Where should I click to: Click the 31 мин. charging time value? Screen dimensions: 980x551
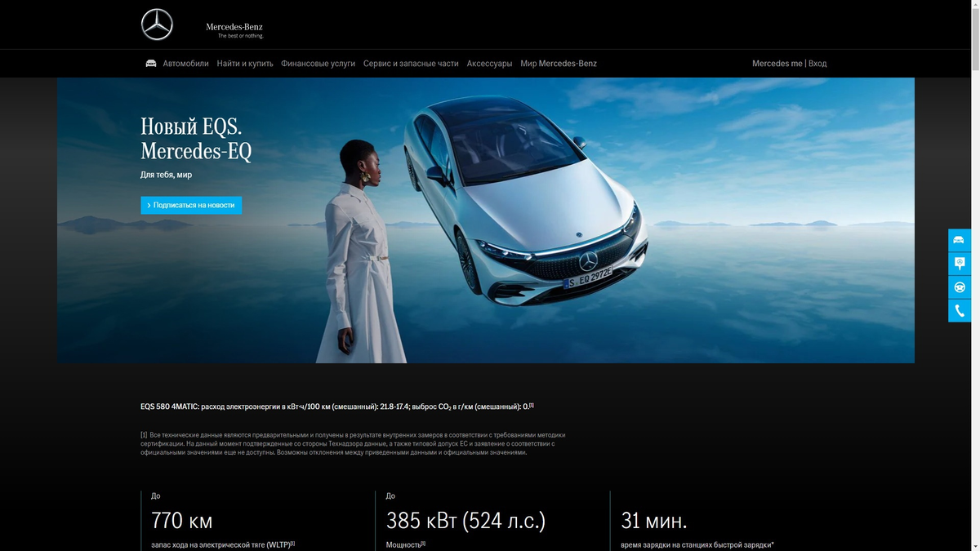[654, 520]
